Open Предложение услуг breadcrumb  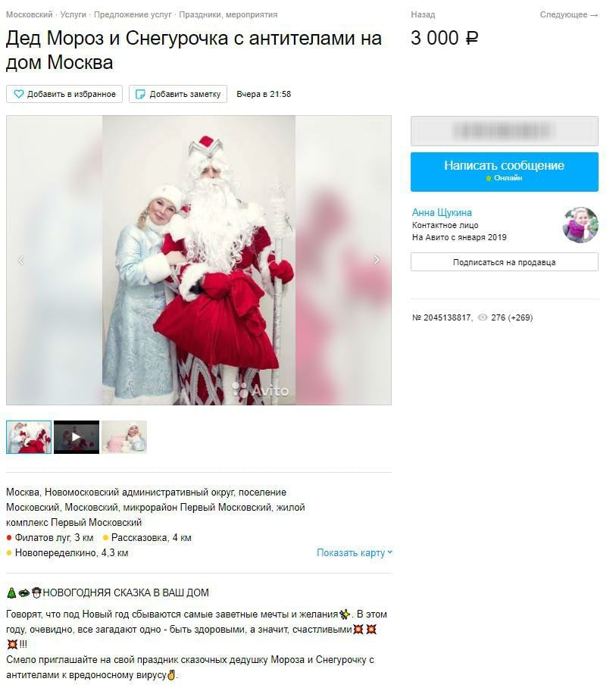[133, 14]
